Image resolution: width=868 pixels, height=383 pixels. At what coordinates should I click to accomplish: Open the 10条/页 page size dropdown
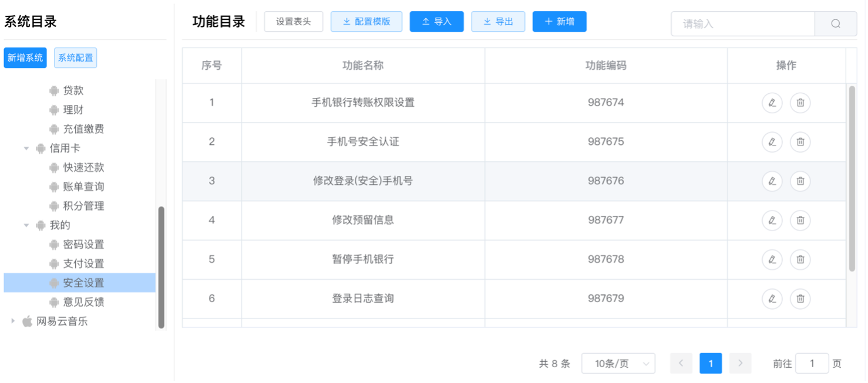(618, 364)
